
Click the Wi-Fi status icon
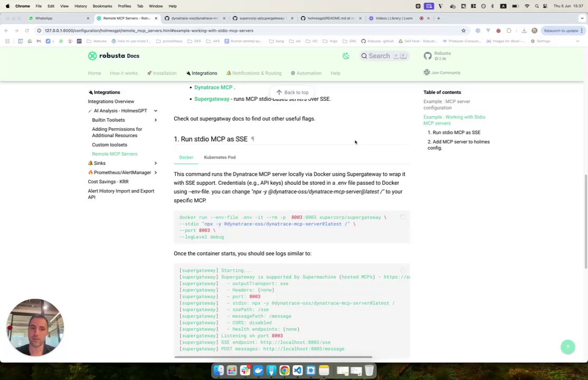pyautogui.click(x=527, y=6)
